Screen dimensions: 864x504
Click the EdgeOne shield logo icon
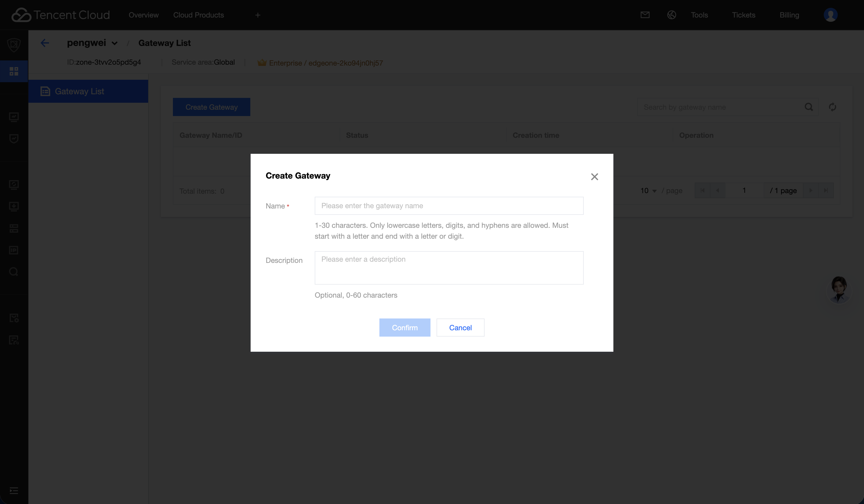tap(14, 45)
